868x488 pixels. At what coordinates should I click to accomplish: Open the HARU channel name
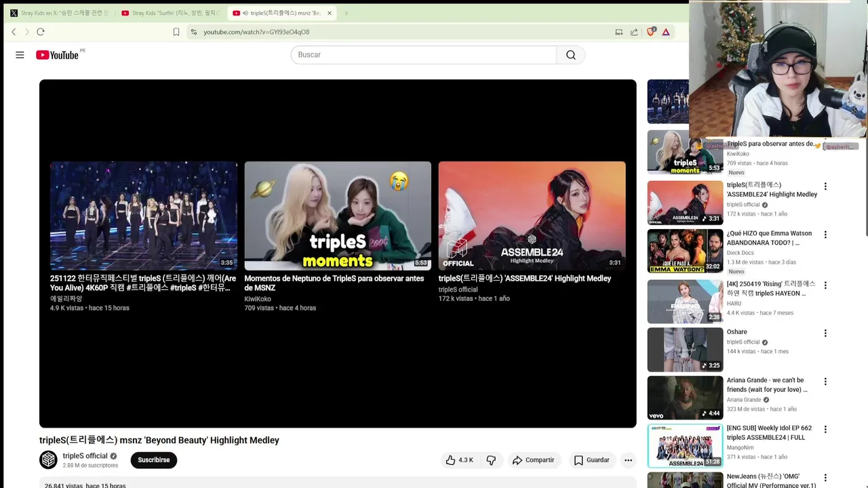734,304
